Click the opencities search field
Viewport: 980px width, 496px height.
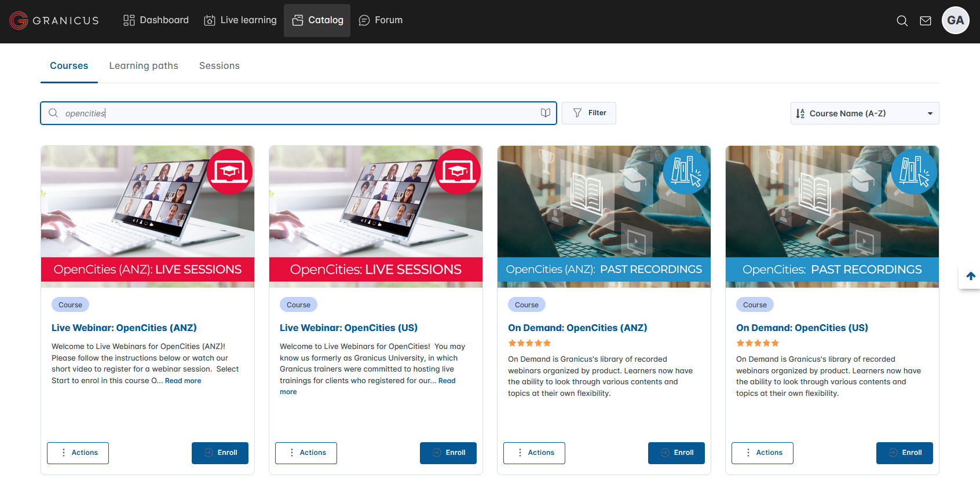tap(298, 113)
